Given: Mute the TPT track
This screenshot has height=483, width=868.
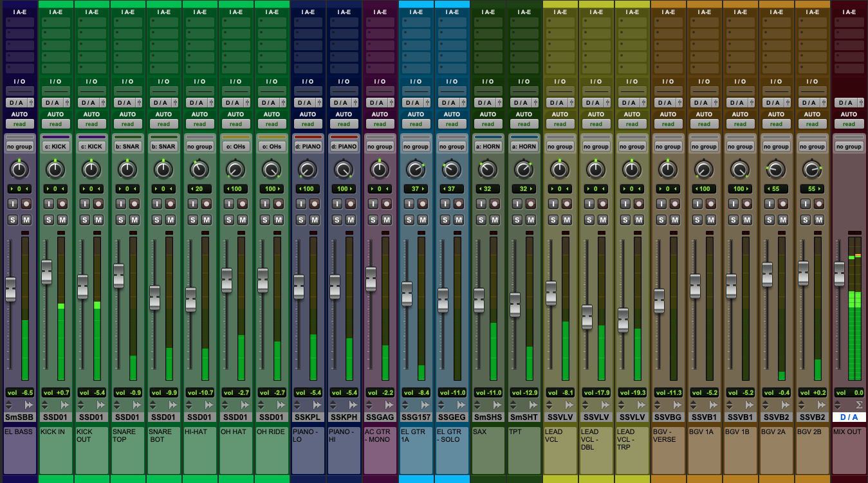Looking at the screenshot, I should point(531,220).
